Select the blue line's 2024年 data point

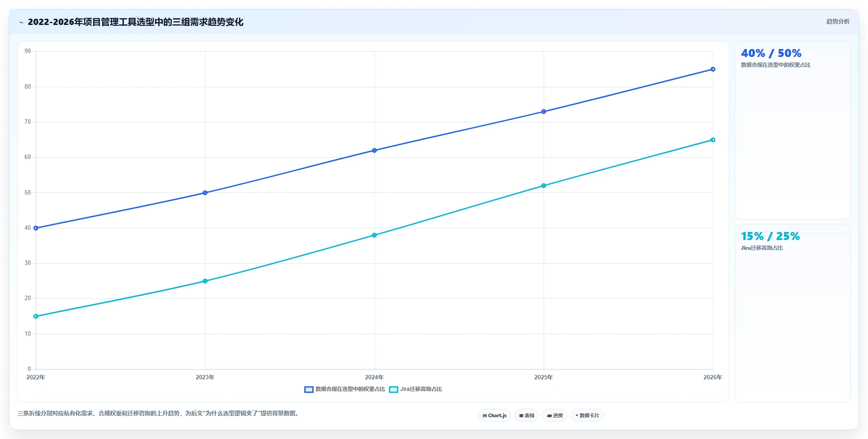point(374,150)
